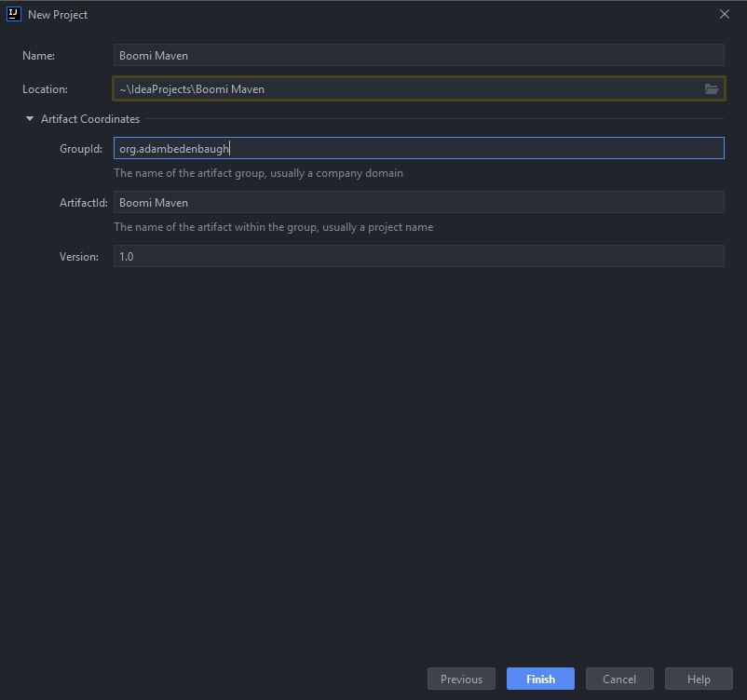The width and height of the screenshot is (747, 700).
Task: Click the folder browse icon for Location
Action: coord(712,88)
